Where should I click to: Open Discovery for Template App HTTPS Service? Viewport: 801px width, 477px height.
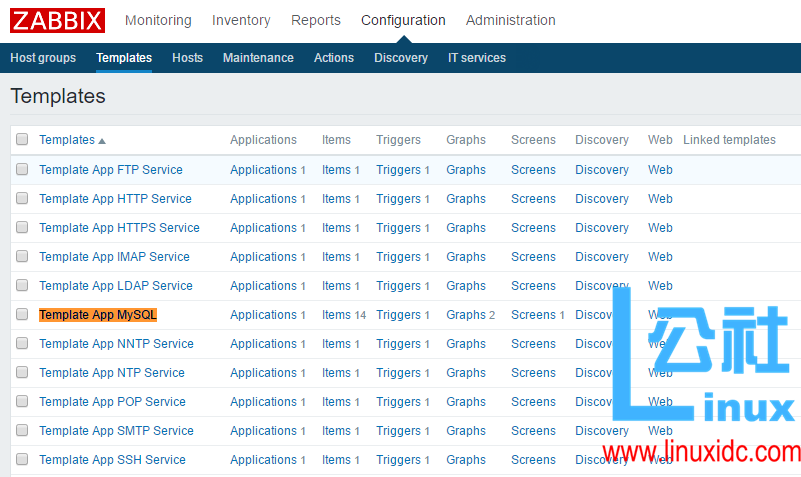602,228
